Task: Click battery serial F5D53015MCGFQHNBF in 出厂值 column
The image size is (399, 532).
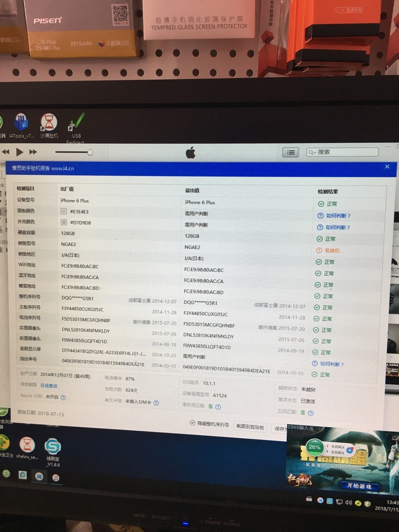Action: (86, 320)
